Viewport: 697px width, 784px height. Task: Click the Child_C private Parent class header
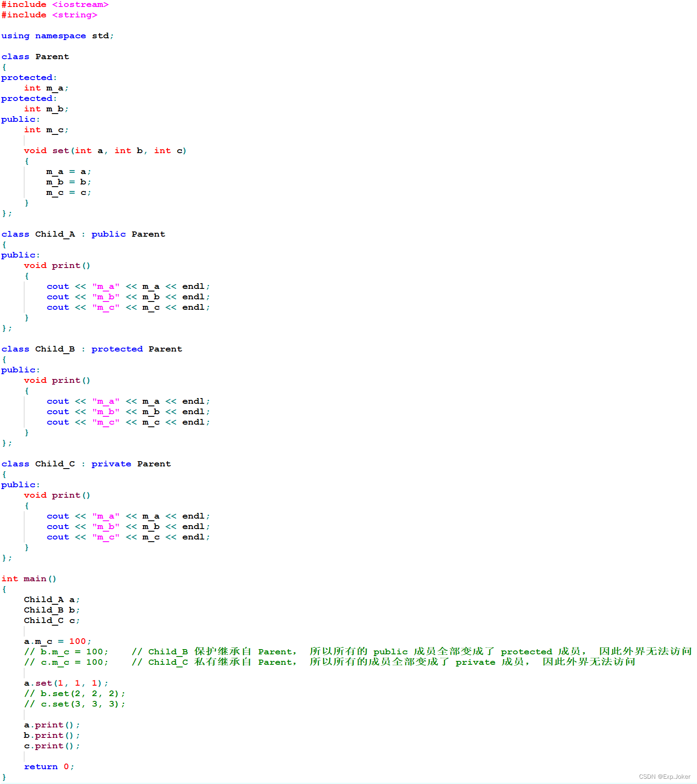click(86, 464)
